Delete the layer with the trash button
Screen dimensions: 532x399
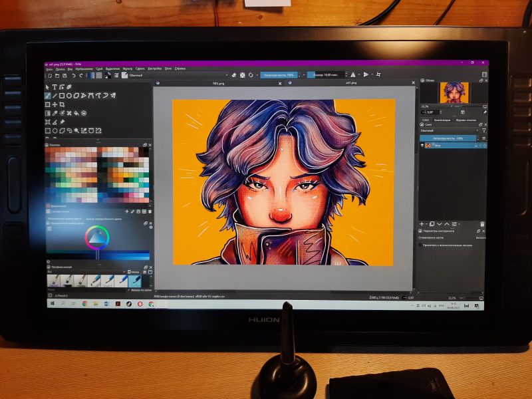(482, 224)
